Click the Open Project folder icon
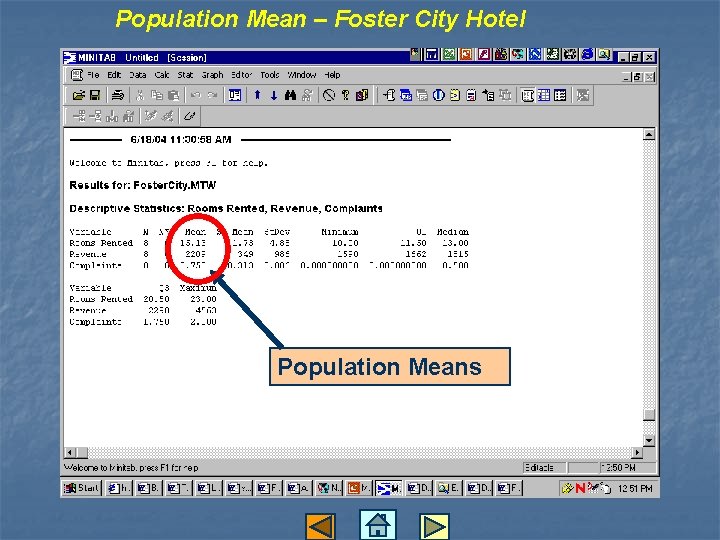Screen dimensions: 720x540 79,96
